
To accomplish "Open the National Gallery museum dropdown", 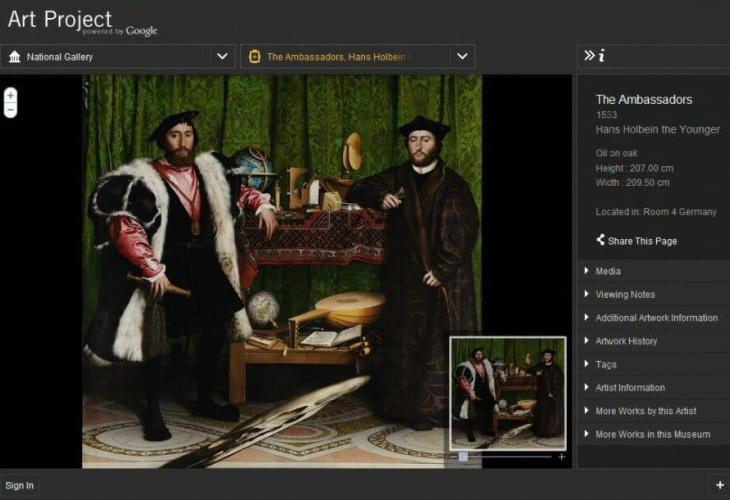I will [x=222, y=57].
